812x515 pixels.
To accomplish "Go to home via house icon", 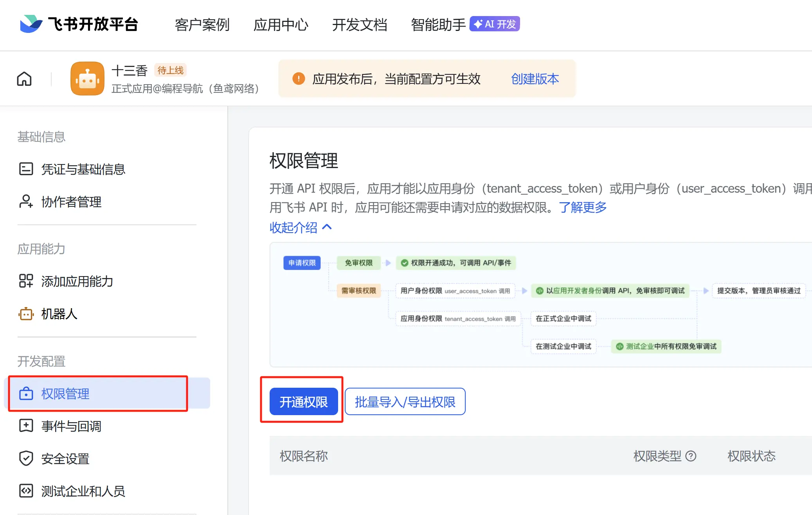I will point(24,79).
